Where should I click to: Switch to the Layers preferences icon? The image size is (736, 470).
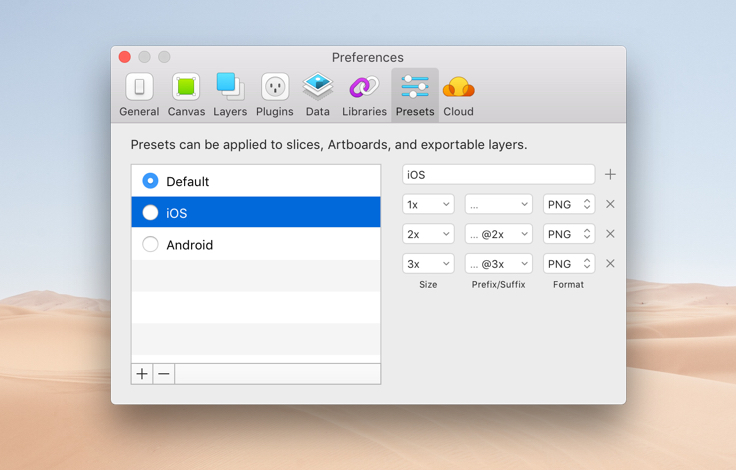coord(230,95)
